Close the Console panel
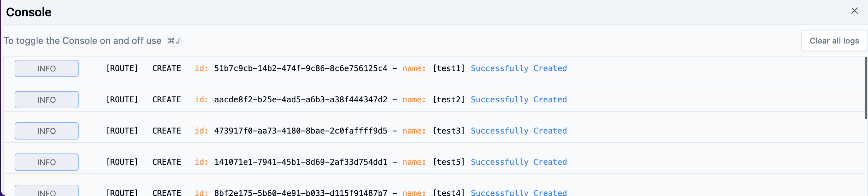This screenshot has height=196, width=868. [x=854, y=11]
